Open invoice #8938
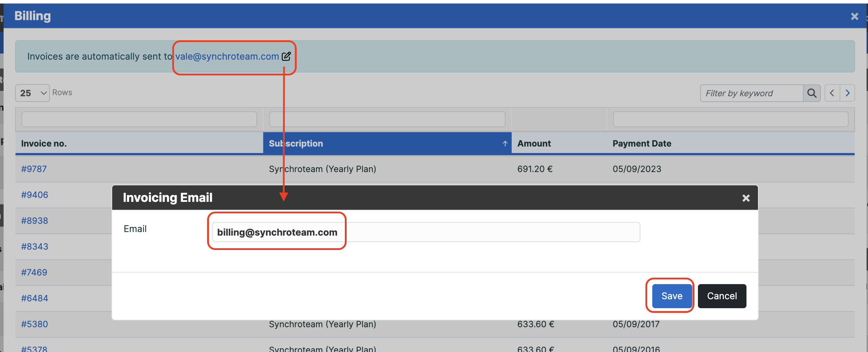 [35, 221]
